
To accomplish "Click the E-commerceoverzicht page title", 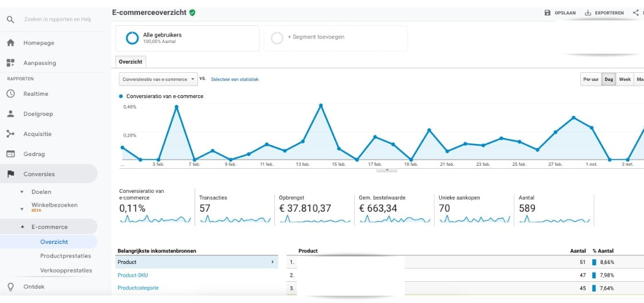I will click(x=149, y=12).
